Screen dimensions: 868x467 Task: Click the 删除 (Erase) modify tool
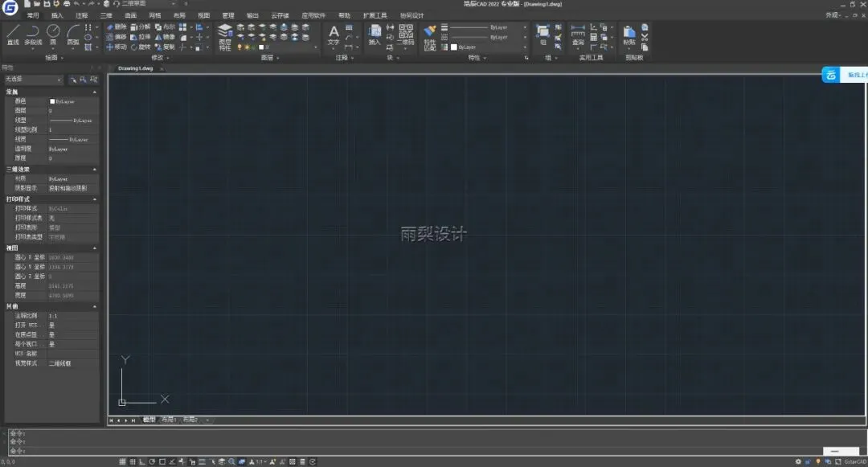pyautogui.click(x=117, y=27)
